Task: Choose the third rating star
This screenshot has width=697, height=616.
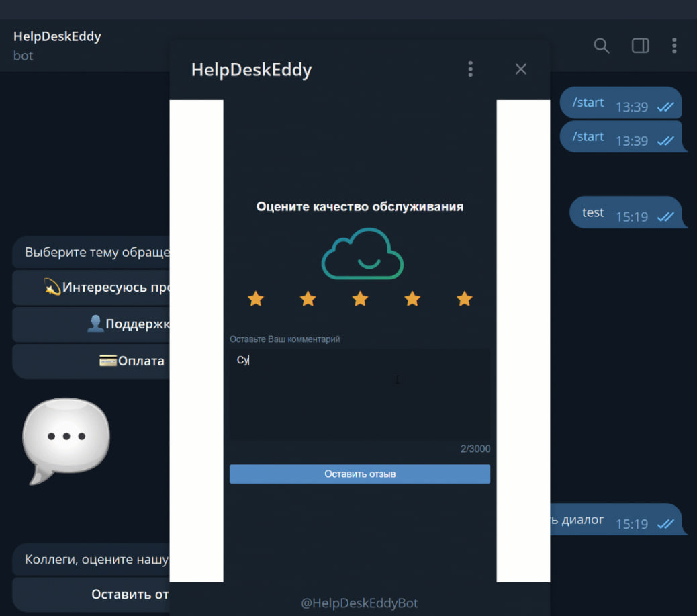Action: (360, 299)
